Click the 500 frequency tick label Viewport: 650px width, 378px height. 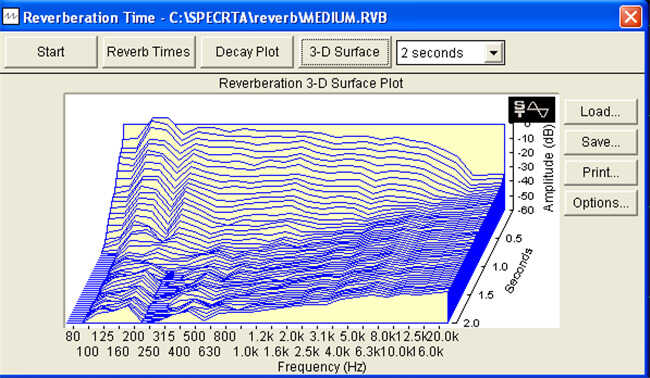pyautogui.click(x=194, y=336)
